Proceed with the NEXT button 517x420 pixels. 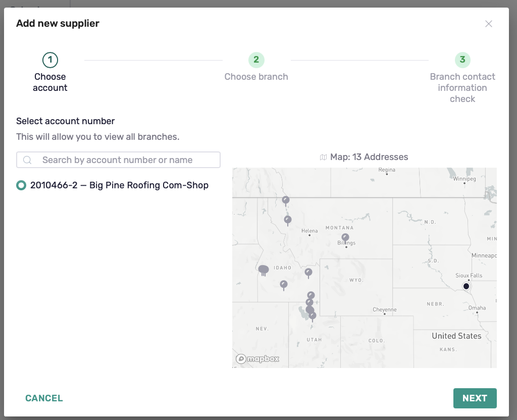click(475, 398)
